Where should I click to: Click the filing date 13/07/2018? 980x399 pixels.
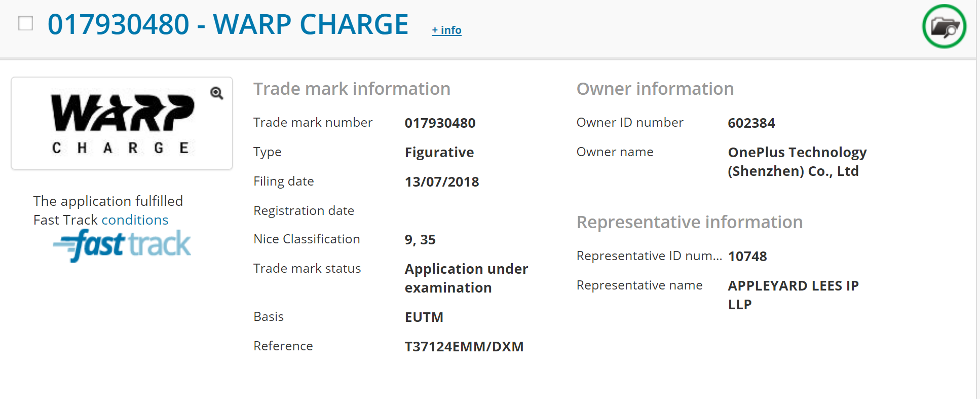[441, 182]
